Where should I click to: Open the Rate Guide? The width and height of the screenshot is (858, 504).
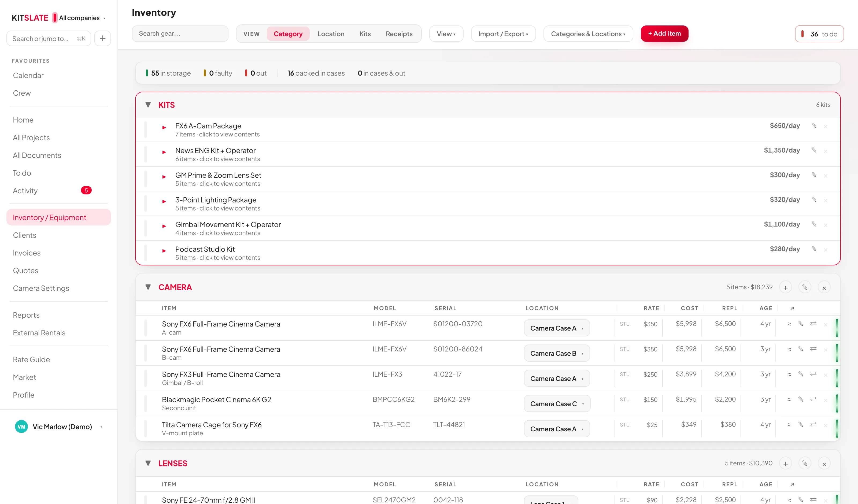(31, 360)
